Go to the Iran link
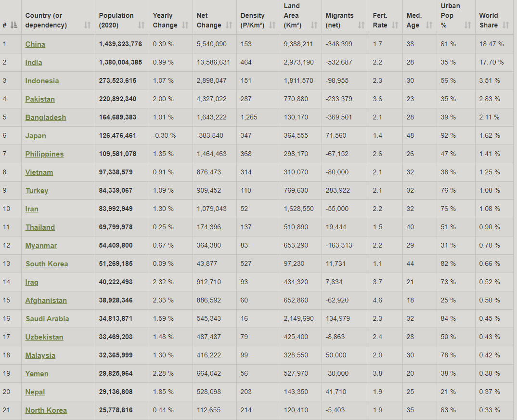This screenshot has width=517, height=420. point(32,209)
